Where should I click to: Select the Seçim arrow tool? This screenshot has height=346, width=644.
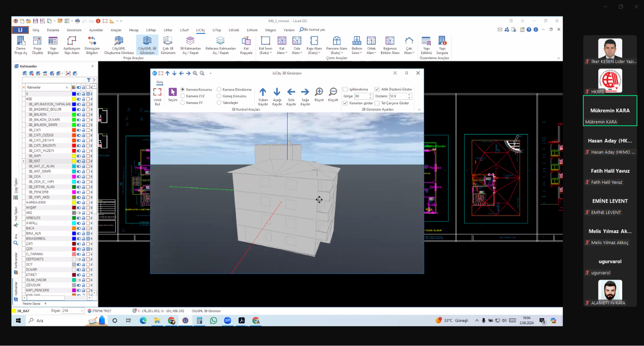click(172, 95)
